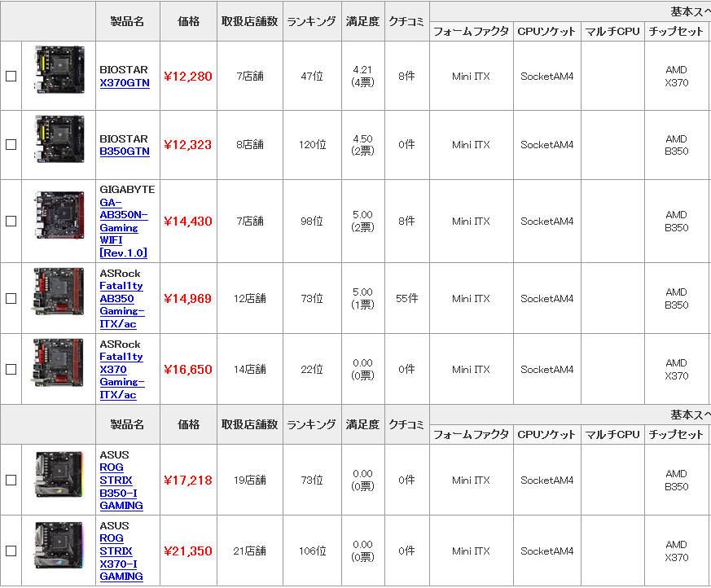Click the price ¥16,650
The height and width of the screenshot is (588, 711).
(x=187, y=370)
